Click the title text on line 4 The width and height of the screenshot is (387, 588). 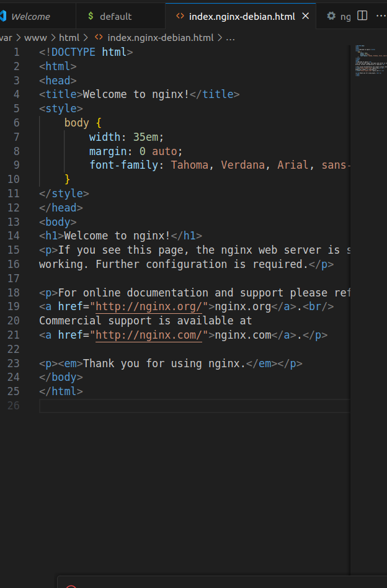point(136,94)
